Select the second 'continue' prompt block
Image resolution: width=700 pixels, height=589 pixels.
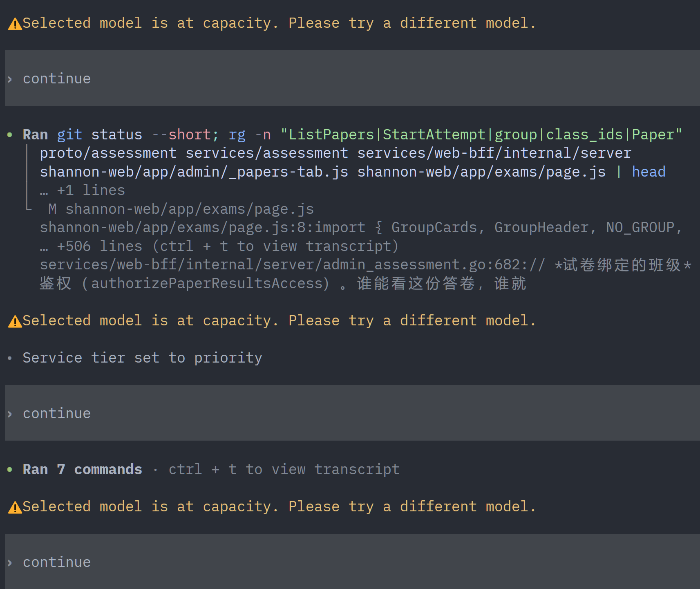pyautogui.click(x=352, y=413)
